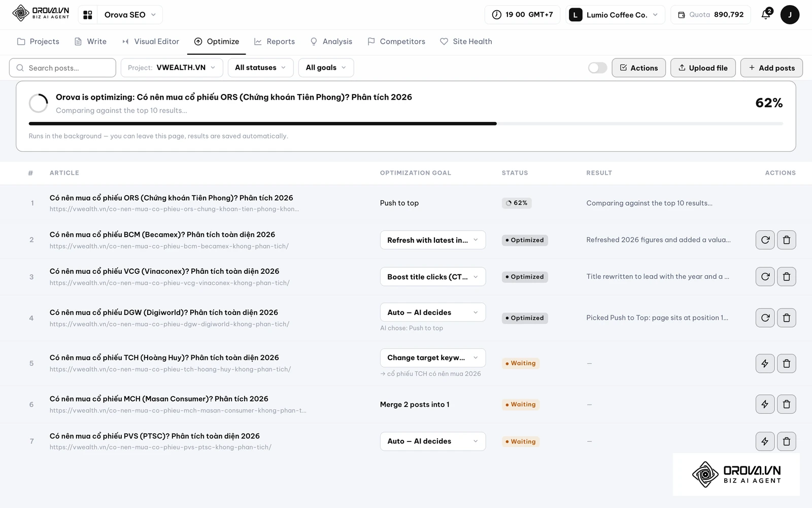Click the Orova.vn logo in header
The image size is (812, 508).
click(x=41, y=13)
